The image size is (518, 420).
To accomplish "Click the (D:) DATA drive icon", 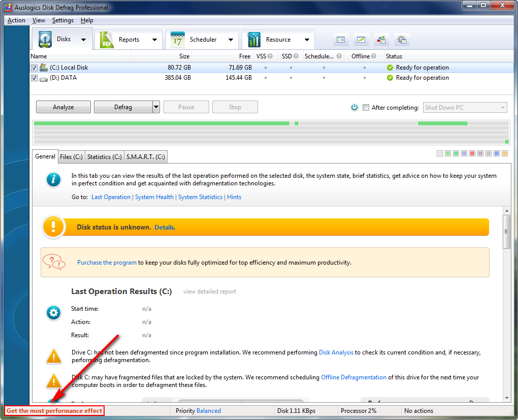I will pyautogui.click(x=44, y=79).
